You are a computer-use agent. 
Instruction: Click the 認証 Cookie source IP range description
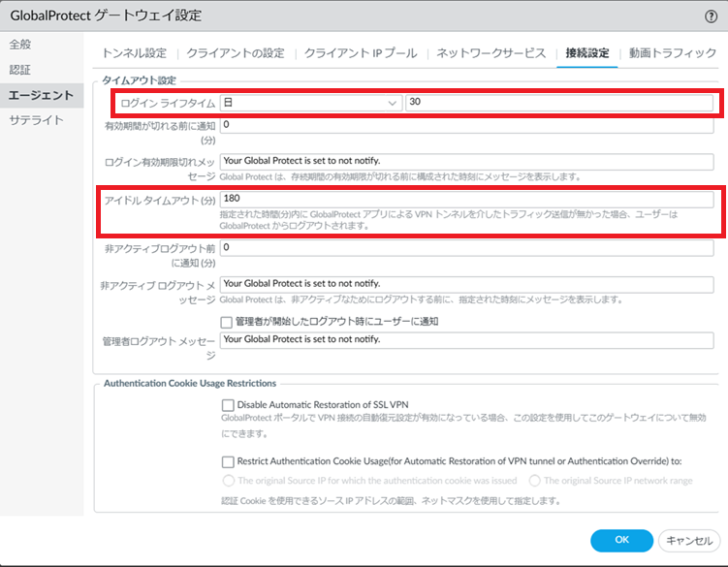[391, 501]
